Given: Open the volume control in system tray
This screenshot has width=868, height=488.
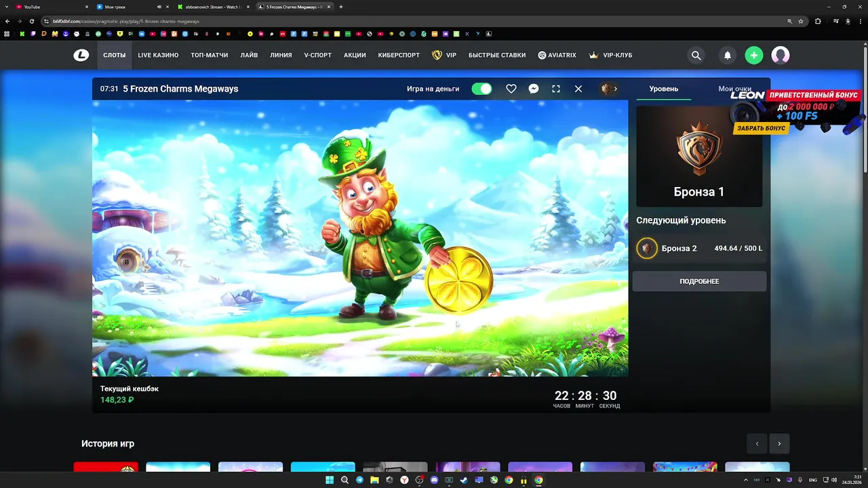Looking at the screenshot, I should pyautogui.click(x=835, y=480).
